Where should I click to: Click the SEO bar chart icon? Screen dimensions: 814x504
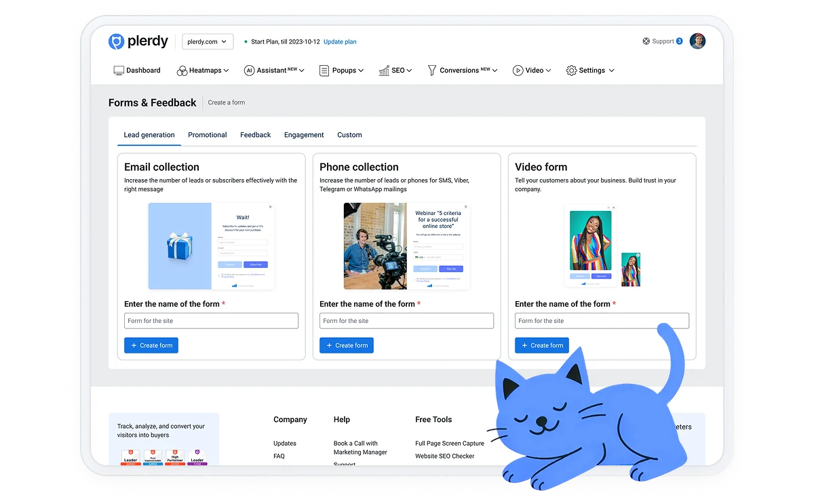click(384, 71)
